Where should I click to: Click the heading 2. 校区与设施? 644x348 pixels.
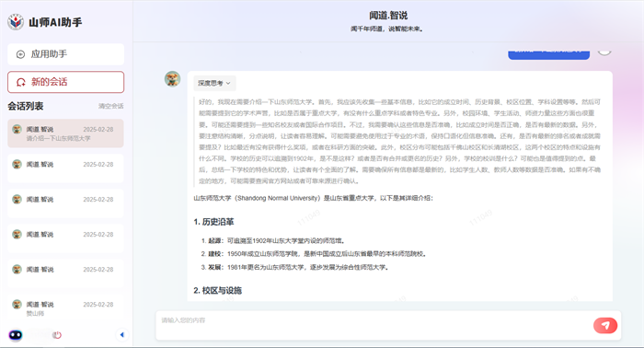218,291
